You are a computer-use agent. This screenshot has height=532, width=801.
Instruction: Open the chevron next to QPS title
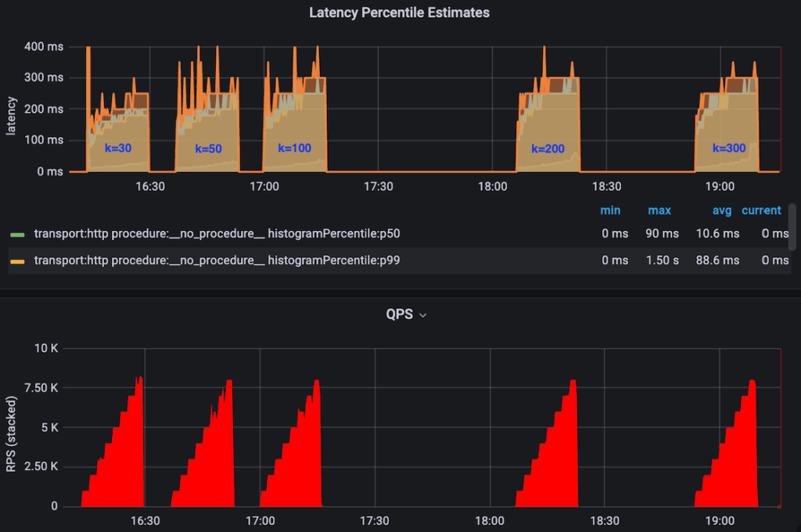click(x=423, y=315)
